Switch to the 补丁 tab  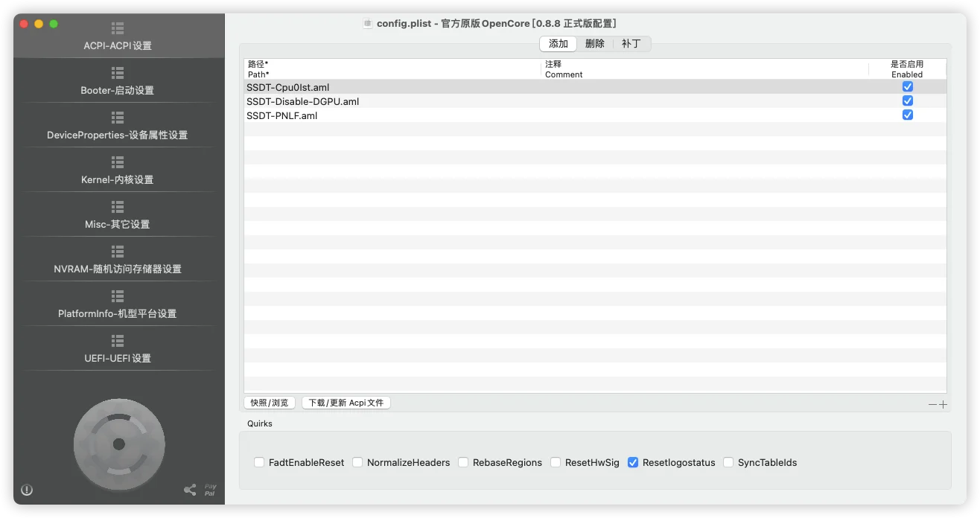631,44
